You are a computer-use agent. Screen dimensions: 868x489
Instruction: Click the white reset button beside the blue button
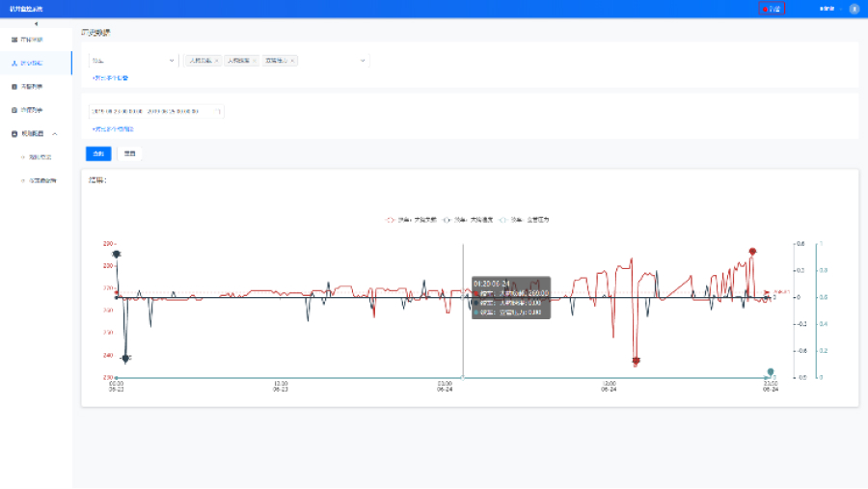pos(129,153)
